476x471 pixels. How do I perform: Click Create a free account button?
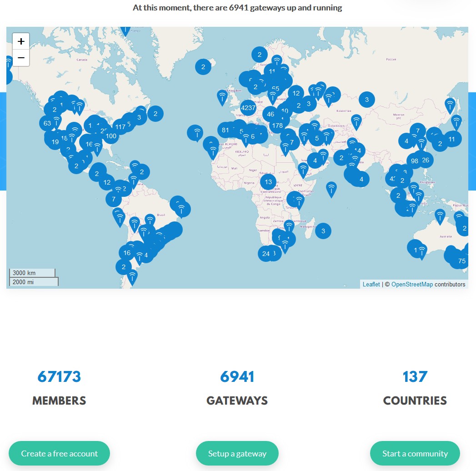[60, 453]
